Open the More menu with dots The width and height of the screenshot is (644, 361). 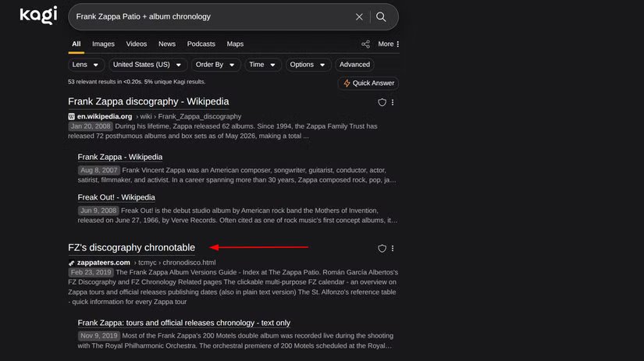(389, 44)
